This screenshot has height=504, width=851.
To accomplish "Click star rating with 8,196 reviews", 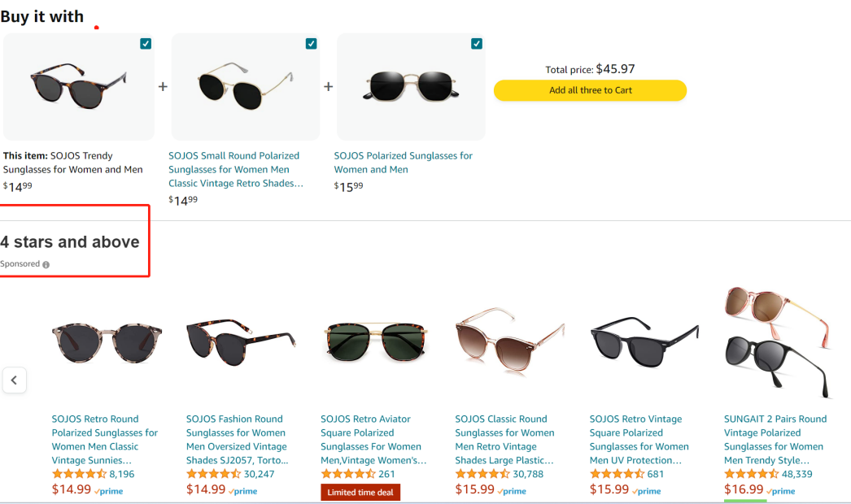I will coord(79,474).
